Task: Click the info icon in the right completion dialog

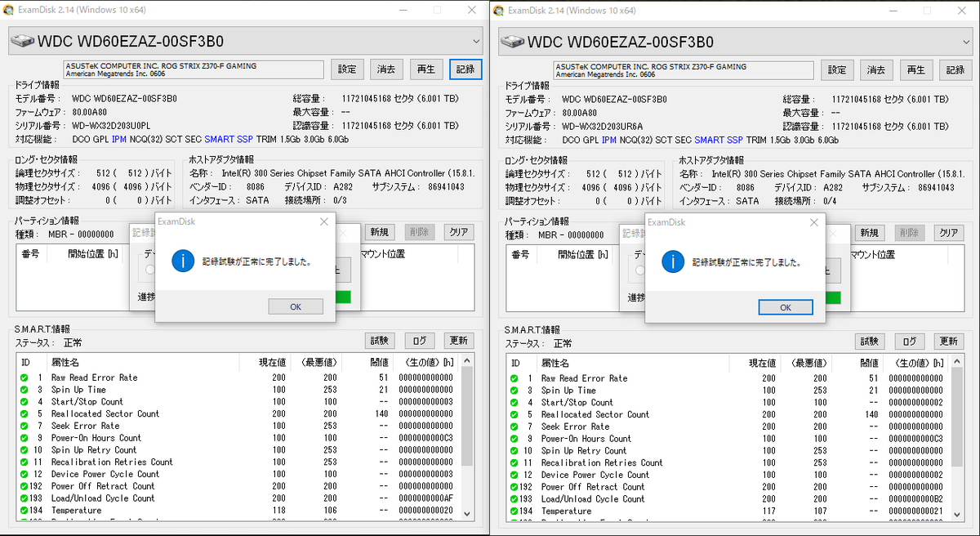Action: click(672, 261)
